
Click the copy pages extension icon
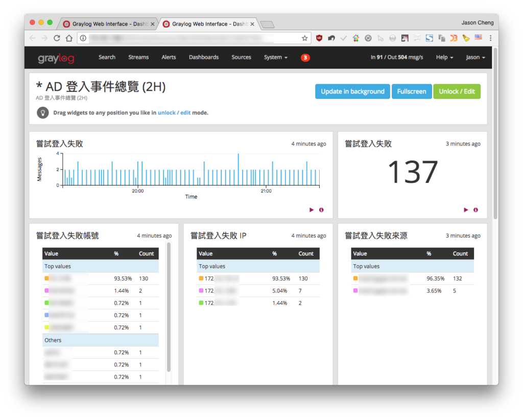(x=442, y=38)
